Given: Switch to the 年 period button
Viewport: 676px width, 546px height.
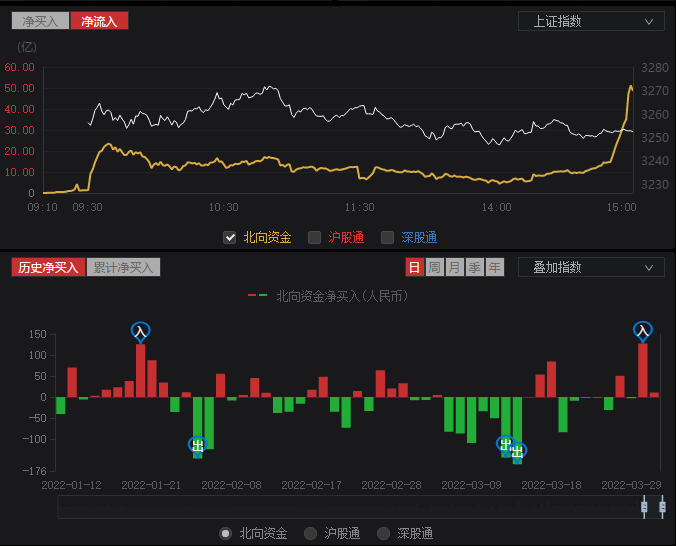Looking at the screenshot, I should pyautogui.click(x=494, y=267).
